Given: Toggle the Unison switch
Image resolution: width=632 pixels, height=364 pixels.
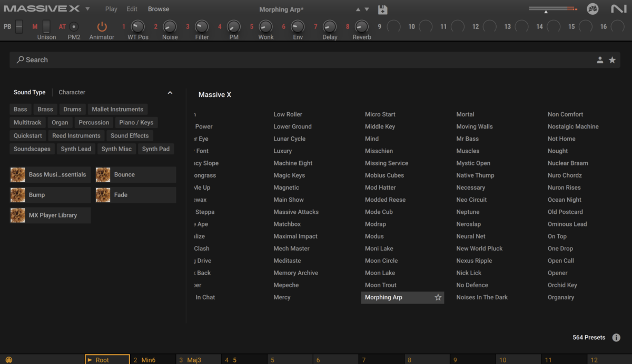Looking at the screenshot, I should pos(46,26).
